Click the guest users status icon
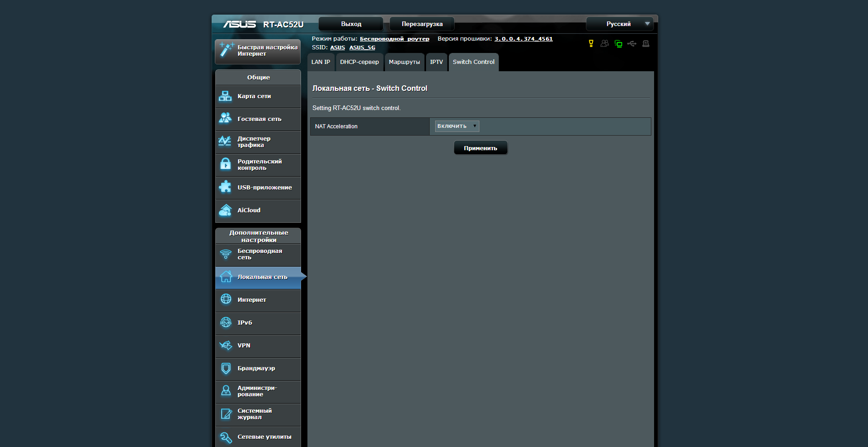868x447 pixels. 605,43
